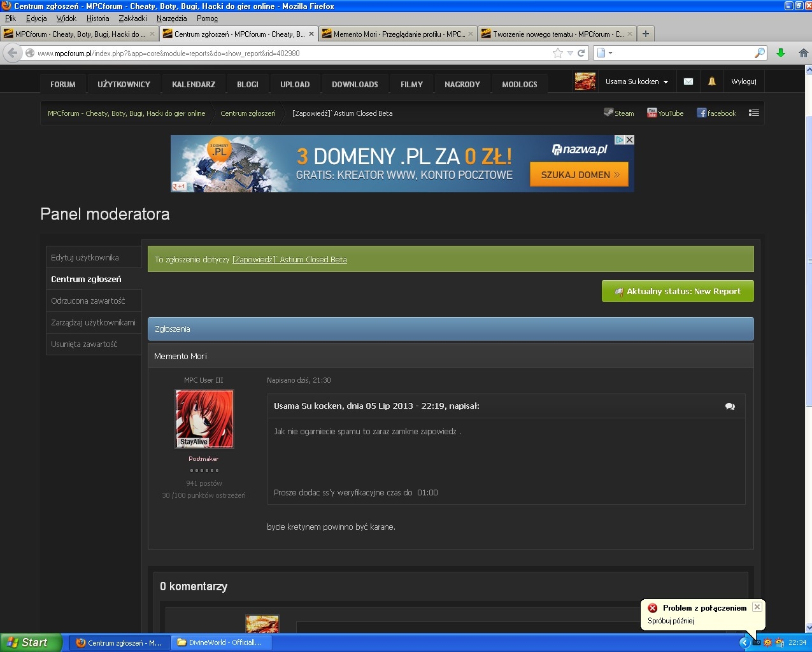Viewport: 812px width, 652px height.
Task: Click the MPCforum home breadcrumb
Action: [126, 113]
